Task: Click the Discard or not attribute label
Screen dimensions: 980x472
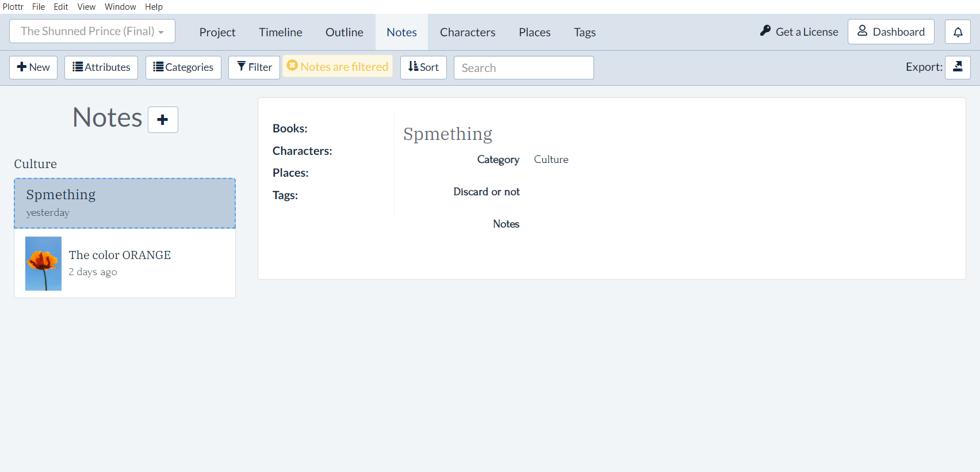Action: 487,192
